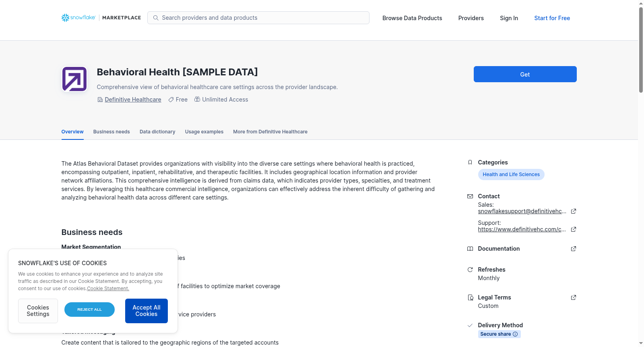644x347 pixels.
Task: Click the provider building icon beside Definitive Healthcare
Action: tap(100, 100)
